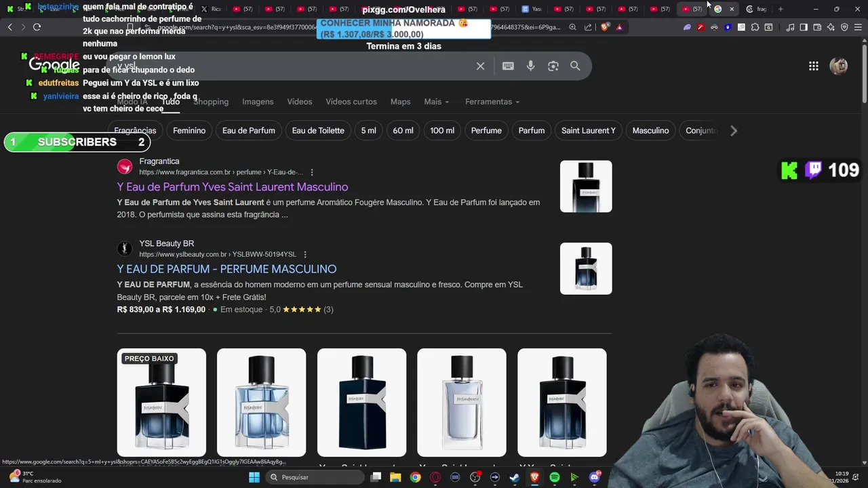Search by image with Lens icon

coord(553,66)
